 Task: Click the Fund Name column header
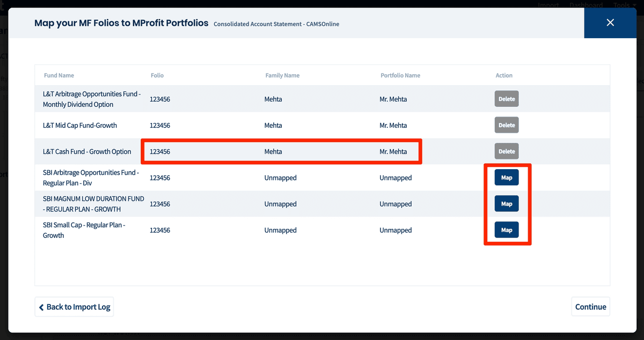click(x=59, y=75)
